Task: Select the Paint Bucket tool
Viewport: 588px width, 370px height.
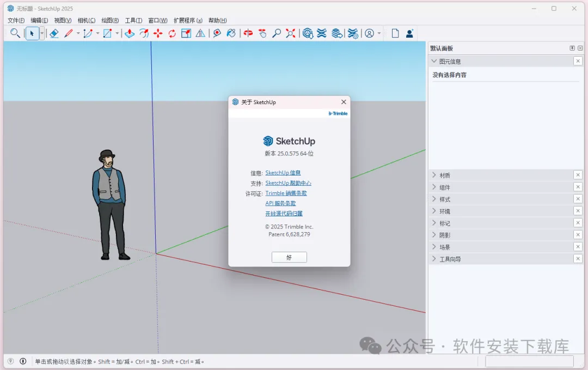Action: 231,33
